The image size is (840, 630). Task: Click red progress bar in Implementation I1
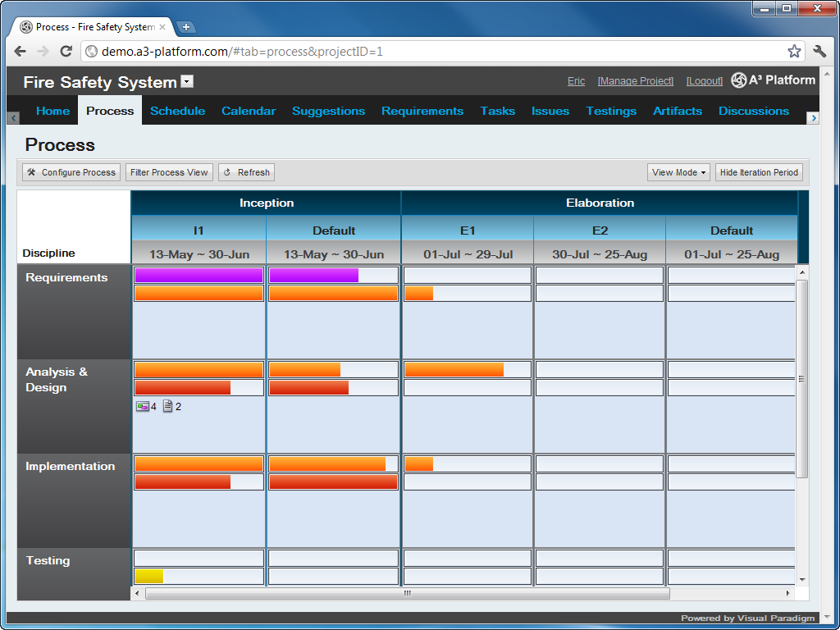(183, 482)
